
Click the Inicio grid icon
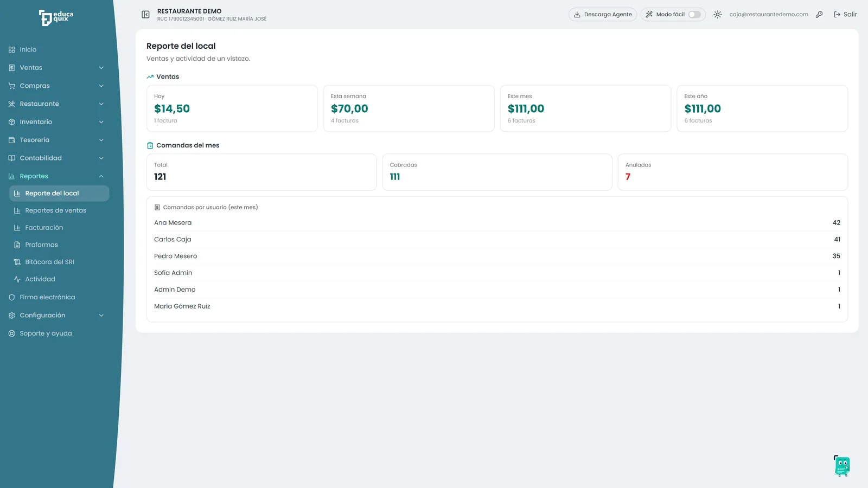[x=12, y=50]
